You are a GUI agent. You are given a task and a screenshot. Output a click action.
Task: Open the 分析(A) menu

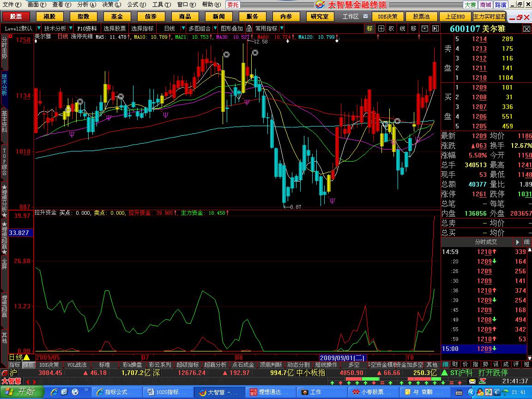(87, 5)
